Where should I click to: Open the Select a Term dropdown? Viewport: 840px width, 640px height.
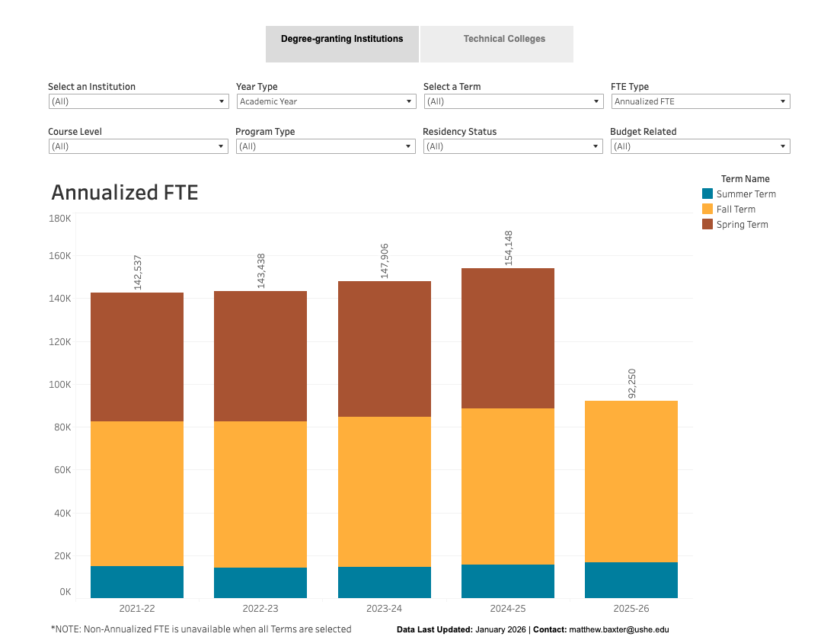[x=513, y=101]
